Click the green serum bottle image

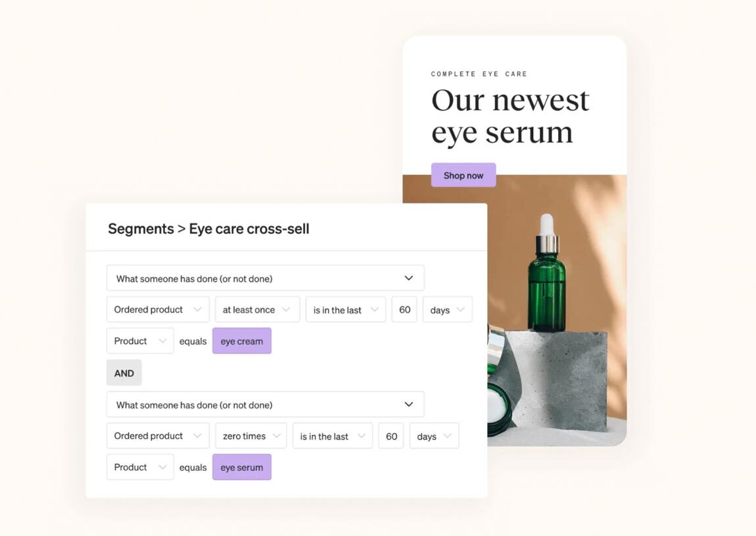pos(547,275)
